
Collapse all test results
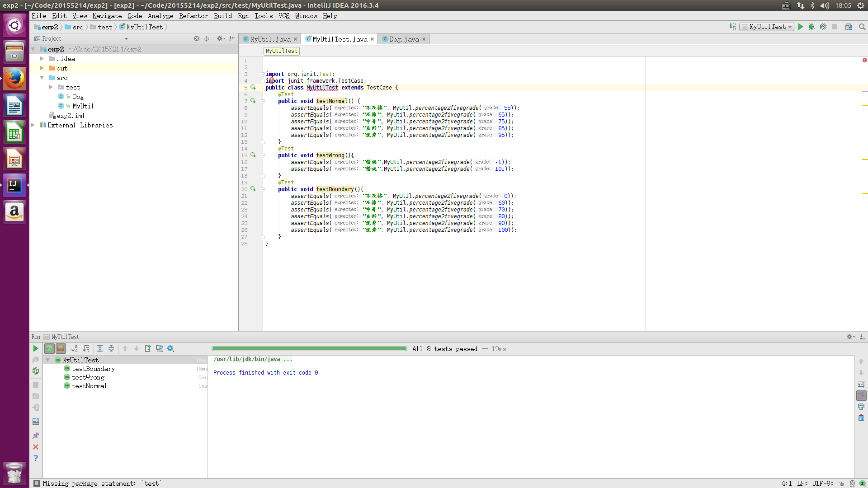click(111, 348)
